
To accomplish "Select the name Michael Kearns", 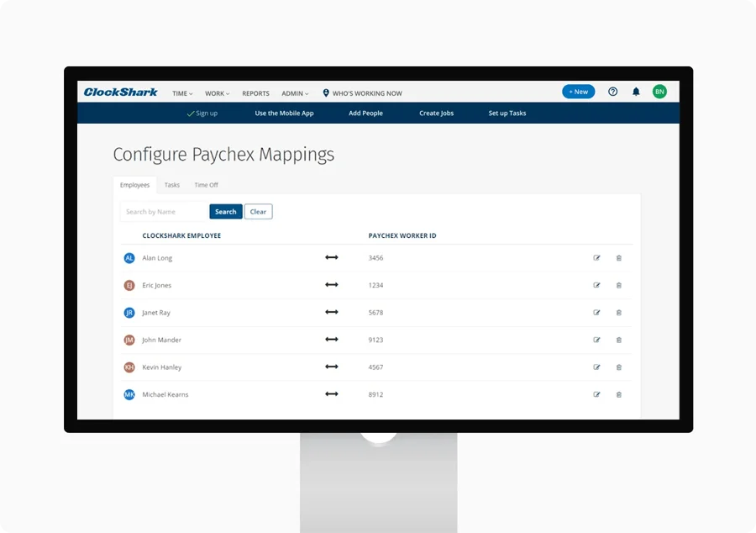I will (x=165, y=394).
